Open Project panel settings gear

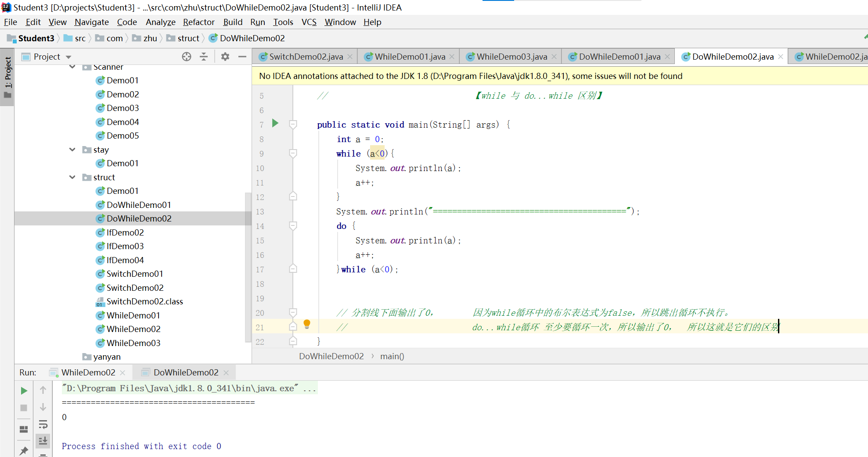pyautogui.click(x=225, y=57)
